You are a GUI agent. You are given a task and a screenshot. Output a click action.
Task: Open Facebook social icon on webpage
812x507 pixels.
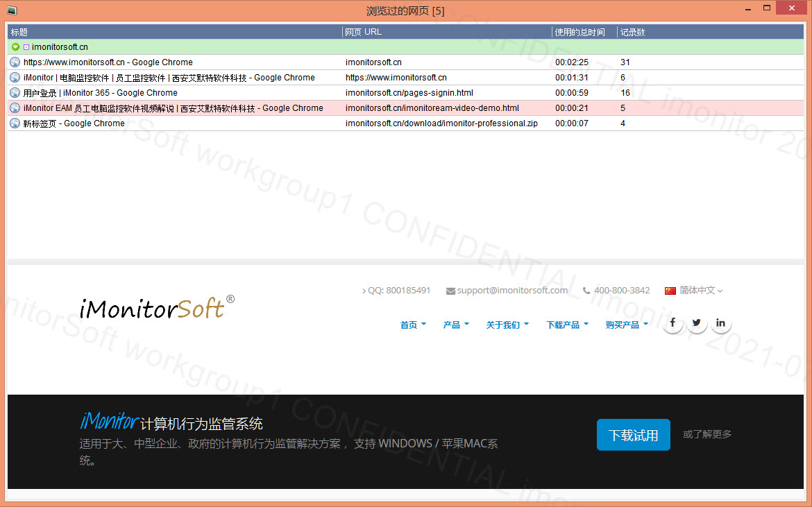pos(673,323)
